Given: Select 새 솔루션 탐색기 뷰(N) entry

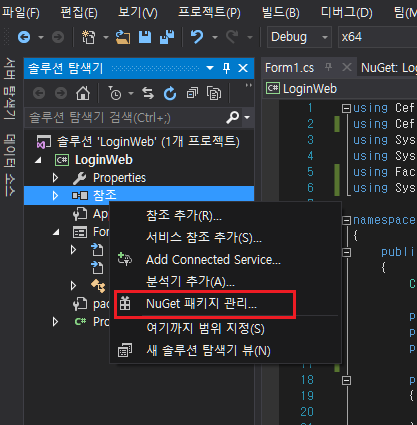Looking at the screenshot, I should tap(225, 350).
